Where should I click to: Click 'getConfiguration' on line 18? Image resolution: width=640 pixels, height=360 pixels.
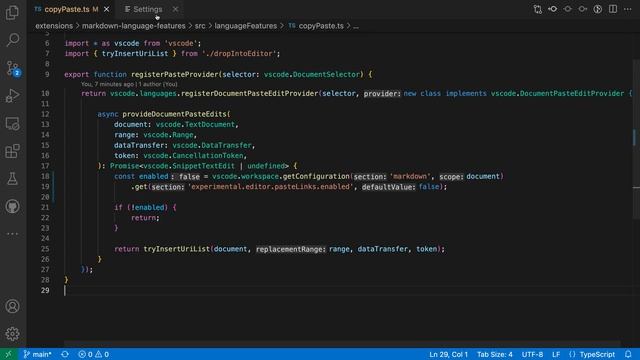[316, 176]
